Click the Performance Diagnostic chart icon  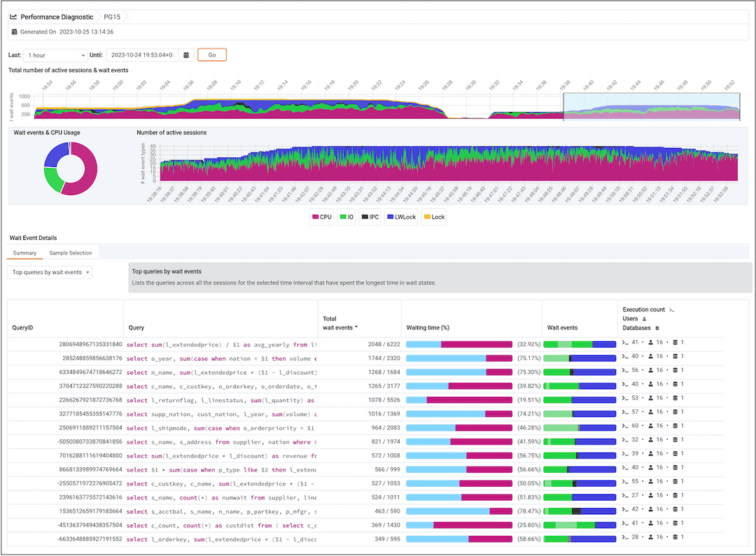click(13, 17)
